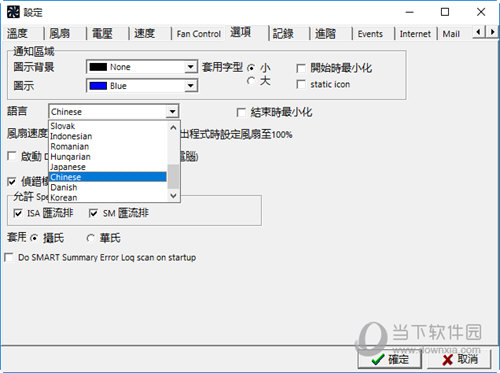Enable 結束時最小化 checkbox

[x=241, y=112]
